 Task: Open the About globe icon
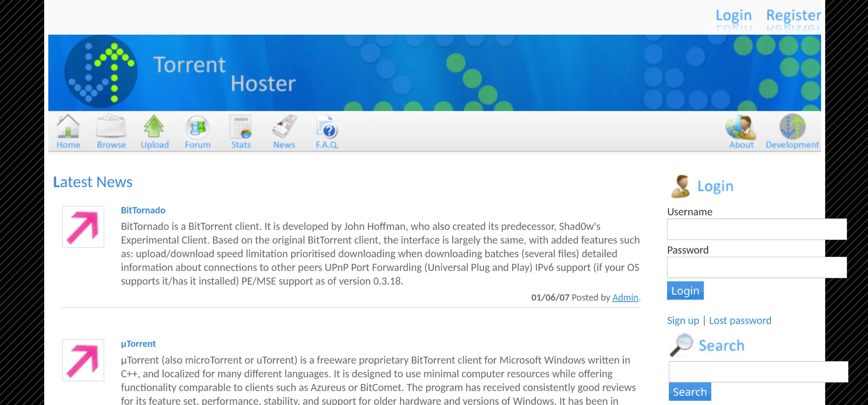point(741,127)
